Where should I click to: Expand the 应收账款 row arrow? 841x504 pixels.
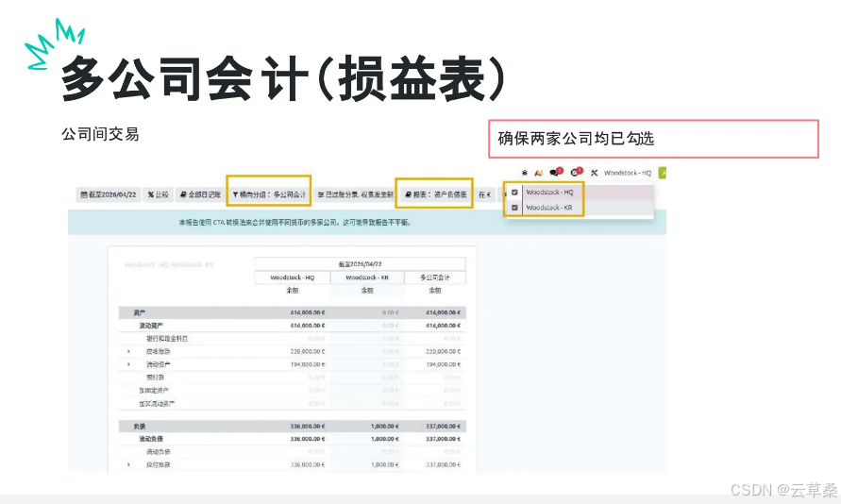(128, 352)
